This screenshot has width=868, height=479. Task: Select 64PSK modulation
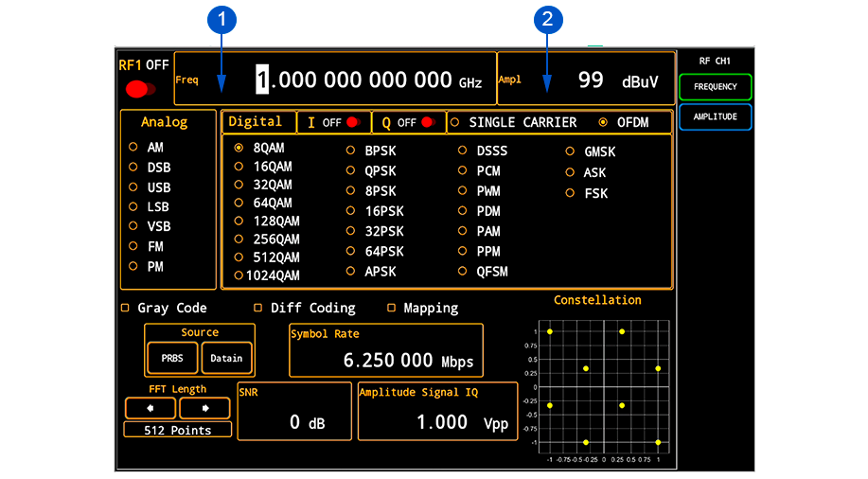pos(350,251)
